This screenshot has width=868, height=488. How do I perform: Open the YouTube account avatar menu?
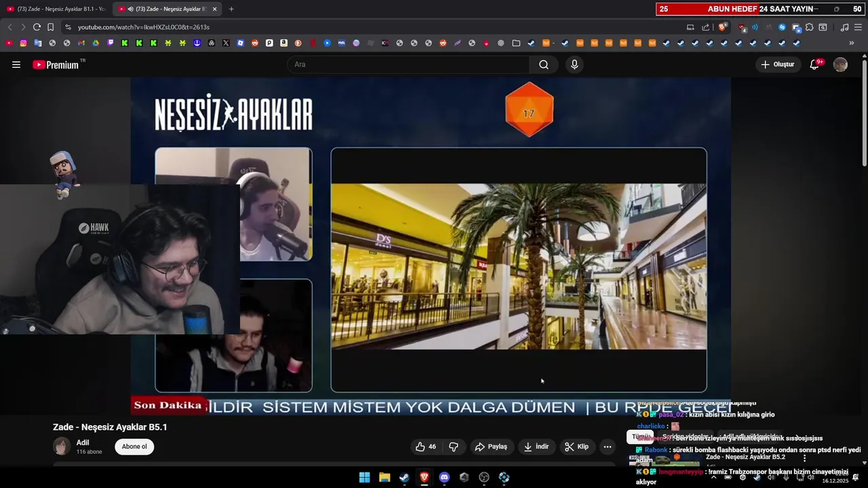[x=840, y=64]
